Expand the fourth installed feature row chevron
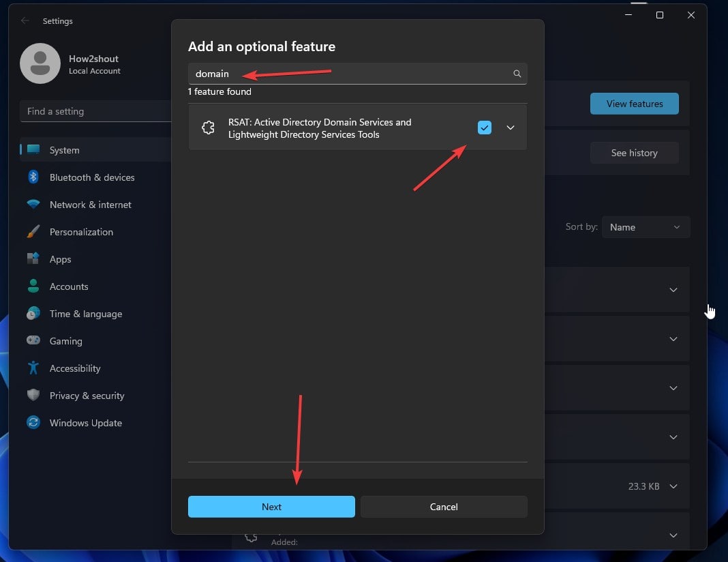The height and width of the screenshot is (562, 728). point(673,437)
